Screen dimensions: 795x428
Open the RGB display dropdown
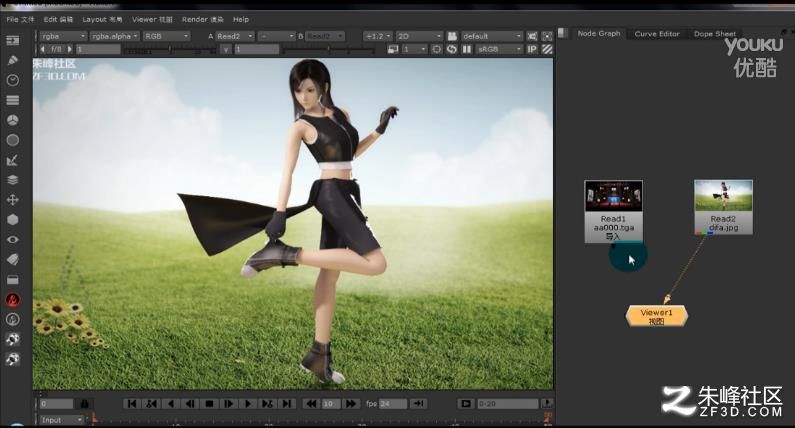point(166,36)
